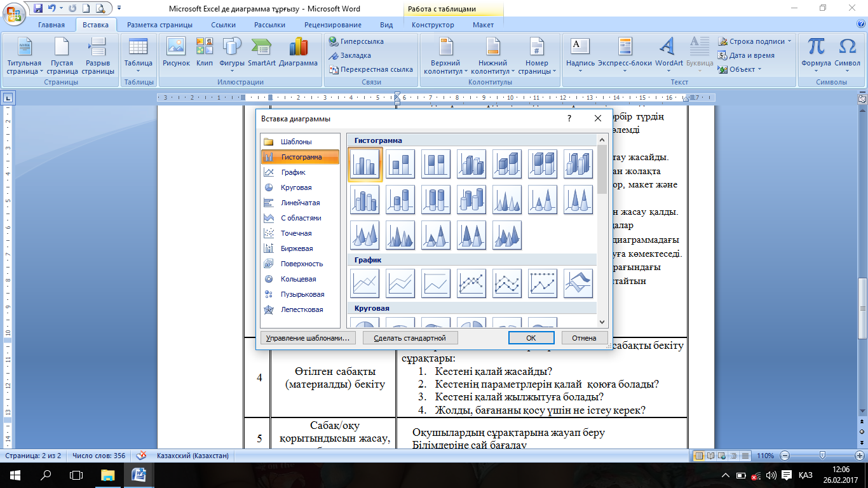
Task: Click the Диаграмма ribbon button
Action: [298, 53]
